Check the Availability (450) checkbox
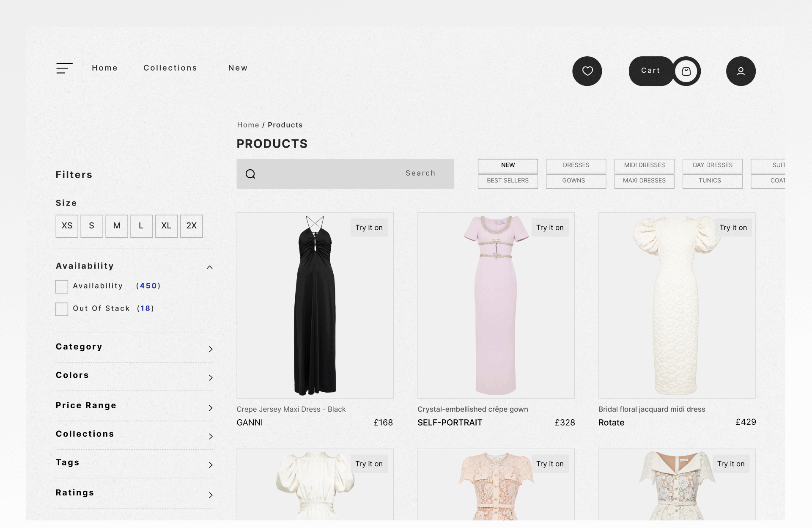Image resolution: width=812 pixels, height=528 pixels. (x=62, y=286)
